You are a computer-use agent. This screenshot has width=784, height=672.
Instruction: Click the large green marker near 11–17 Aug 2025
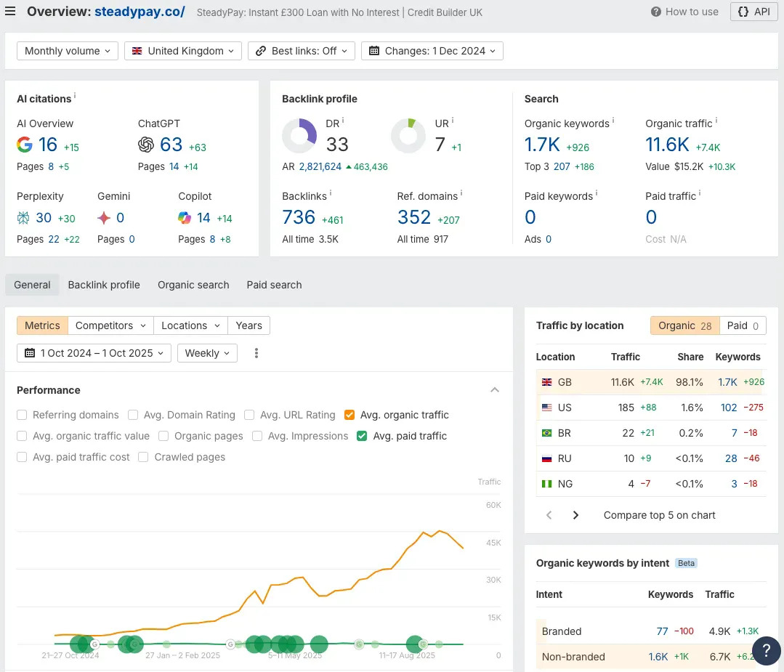(x=415, y=644)
